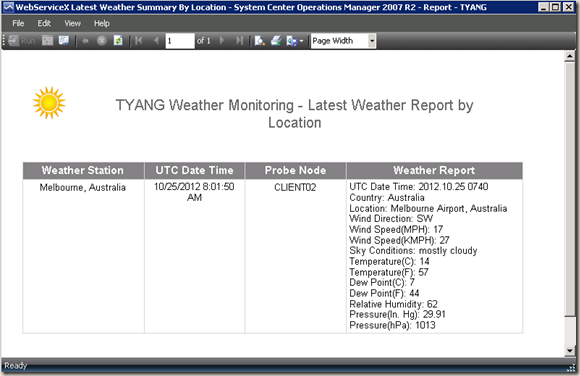Viewport: 580px width, 376px height.
Task: Click the window resize grip in status bar
Action: (572, 367)
